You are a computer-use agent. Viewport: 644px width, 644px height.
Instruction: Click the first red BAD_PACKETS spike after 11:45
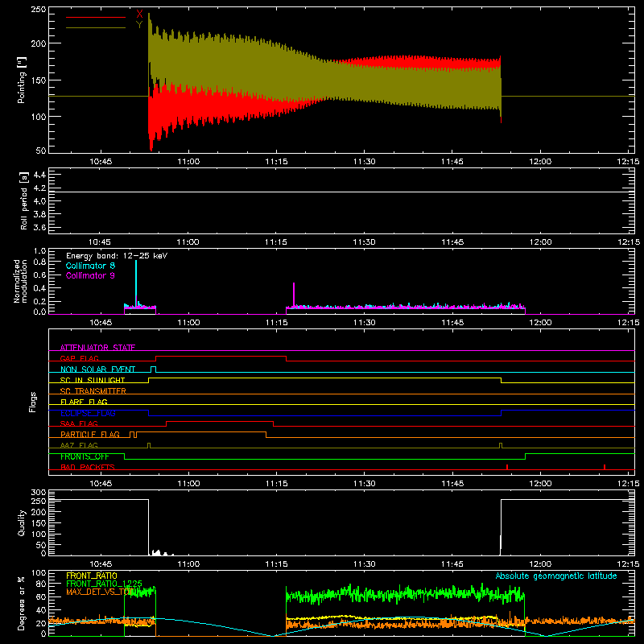507,467
